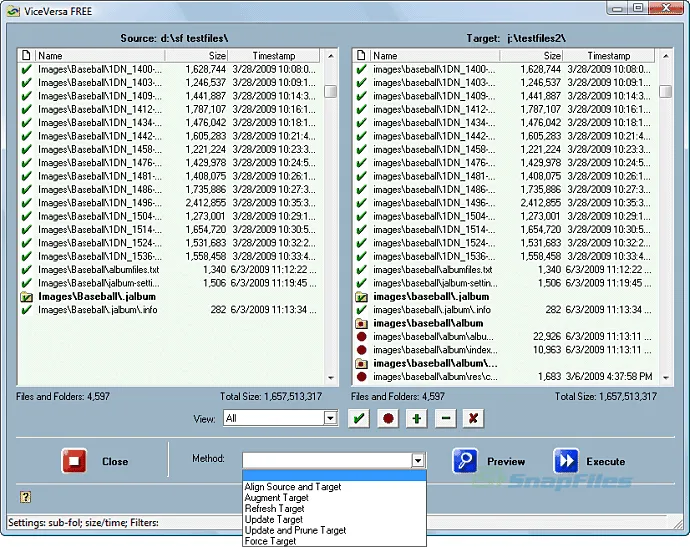This screenshot has width=690, height=547.
Task: Click green check beside Source 1DN_1496 file
Action: pos(26,203)
